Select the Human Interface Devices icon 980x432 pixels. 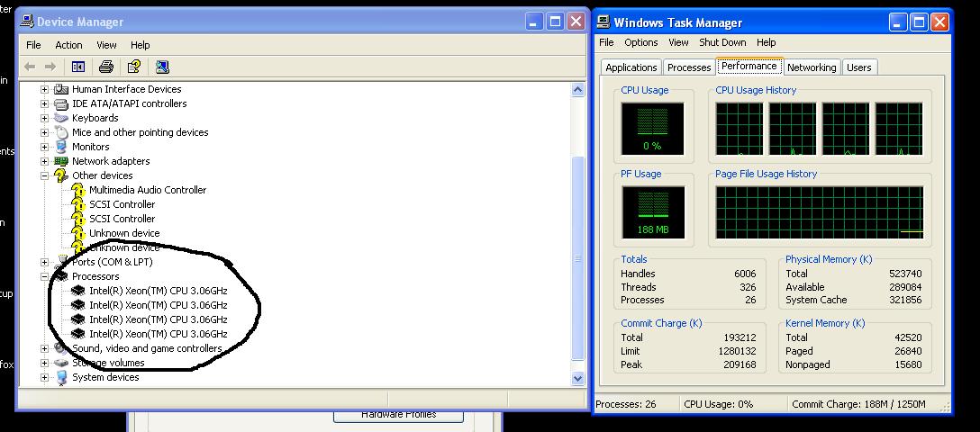pyautogui.click(x=61, y=88)
